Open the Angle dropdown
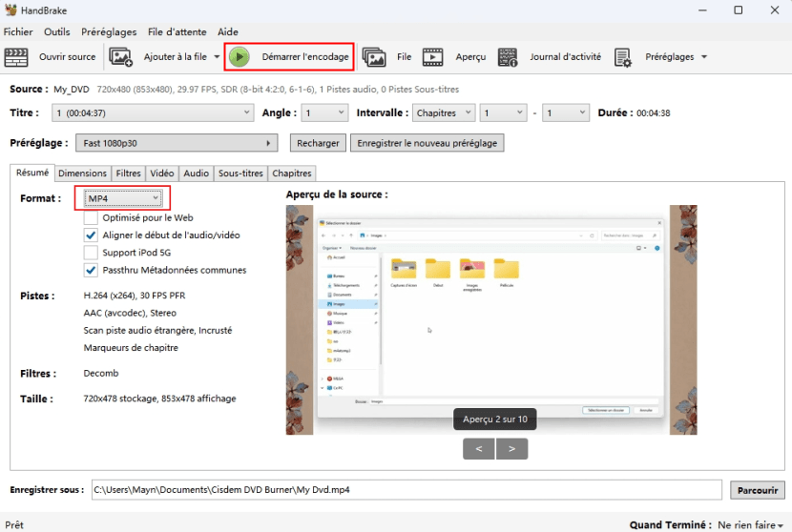 (324, 113)
